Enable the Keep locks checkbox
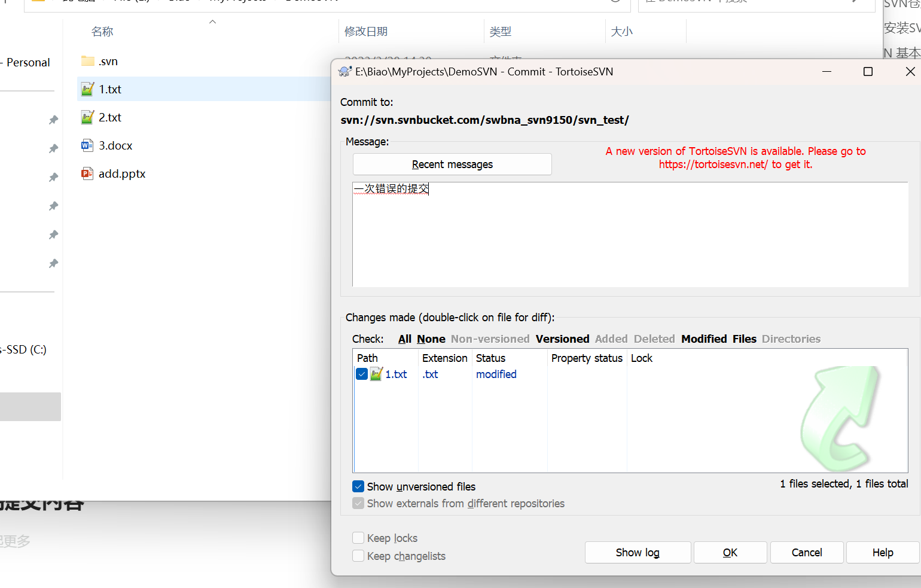 coord(358,538)
